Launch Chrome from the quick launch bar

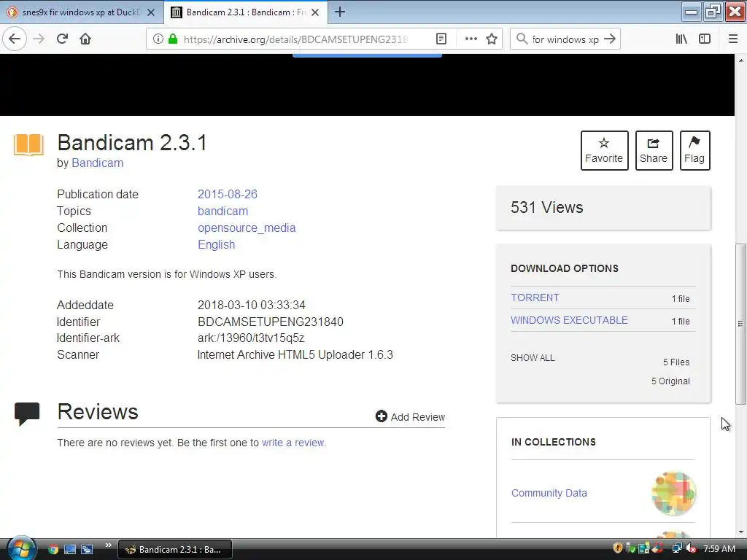pos(53,550)
